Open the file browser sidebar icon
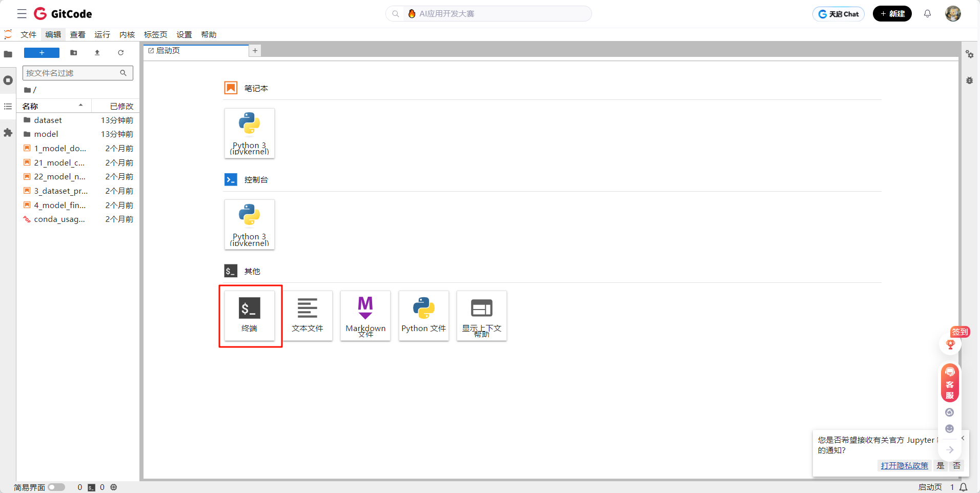 [8, 54]
